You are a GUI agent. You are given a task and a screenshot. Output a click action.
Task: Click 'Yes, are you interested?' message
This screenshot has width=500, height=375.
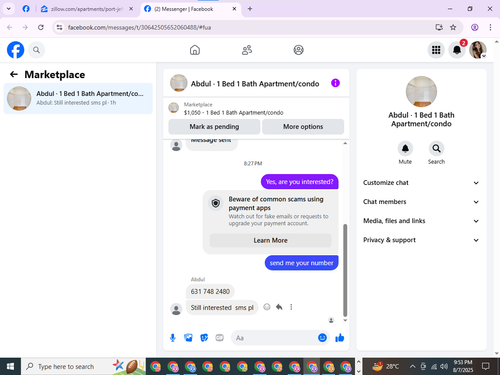click(x=299, y=182)
